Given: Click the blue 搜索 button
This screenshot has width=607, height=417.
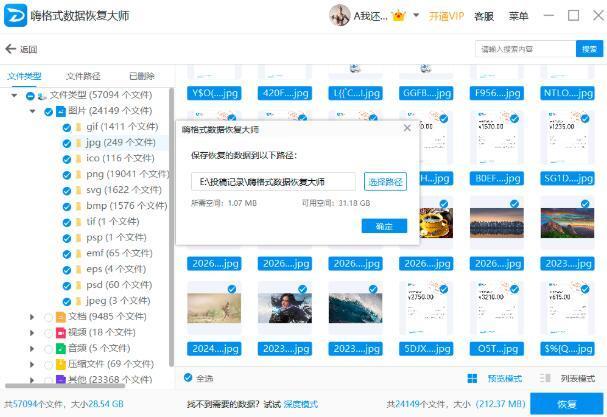Looking at the screenshot, I should click(589, 49).
